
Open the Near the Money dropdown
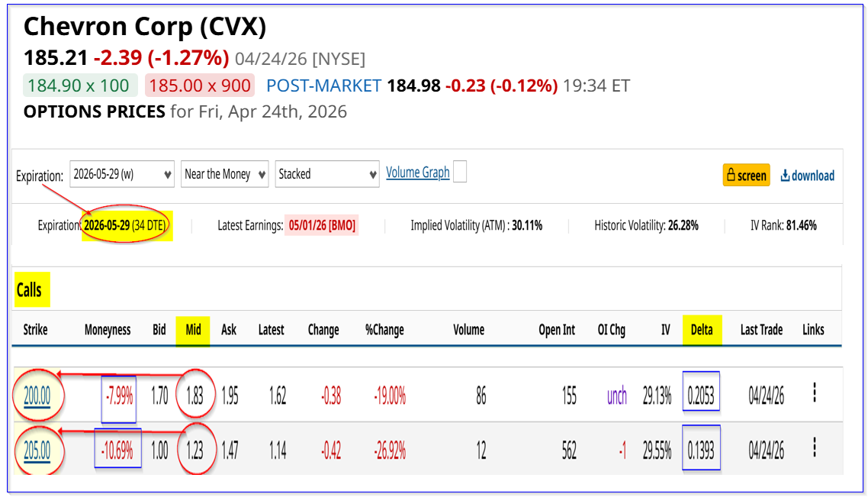[x=224, y=174]
